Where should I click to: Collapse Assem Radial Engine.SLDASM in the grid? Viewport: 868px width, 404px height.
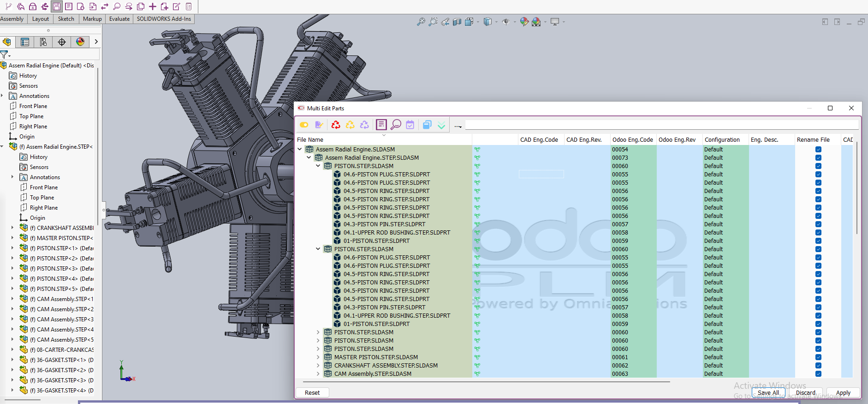(x=300, y=149)
